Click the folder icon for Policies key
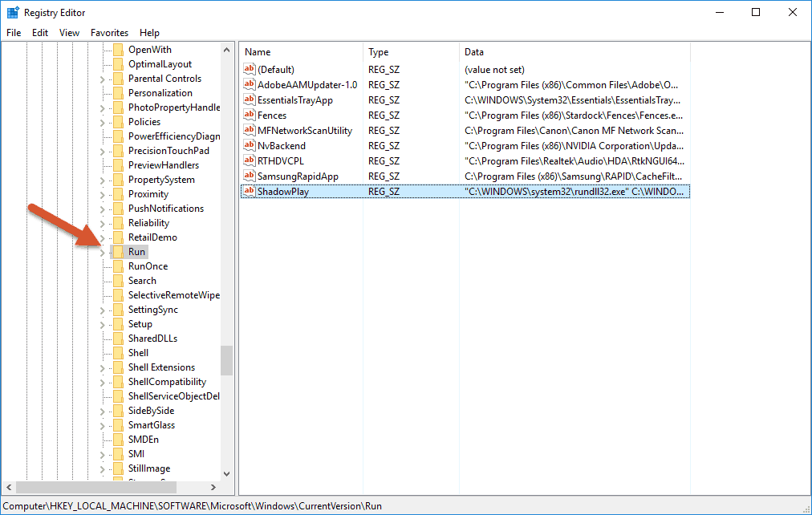The height and width of the screenshot is (515, 812). click(118, 122)
